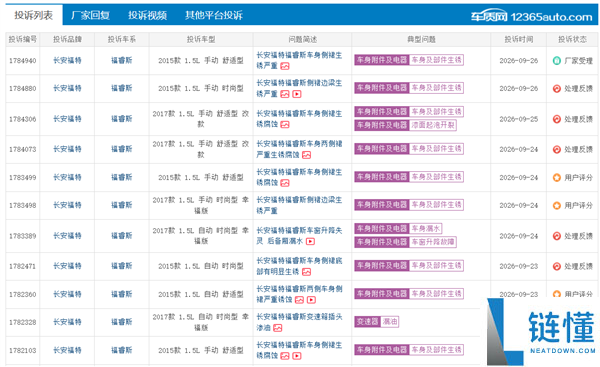Click the 车窗升降故障 problem tag

tap(433, 242)
